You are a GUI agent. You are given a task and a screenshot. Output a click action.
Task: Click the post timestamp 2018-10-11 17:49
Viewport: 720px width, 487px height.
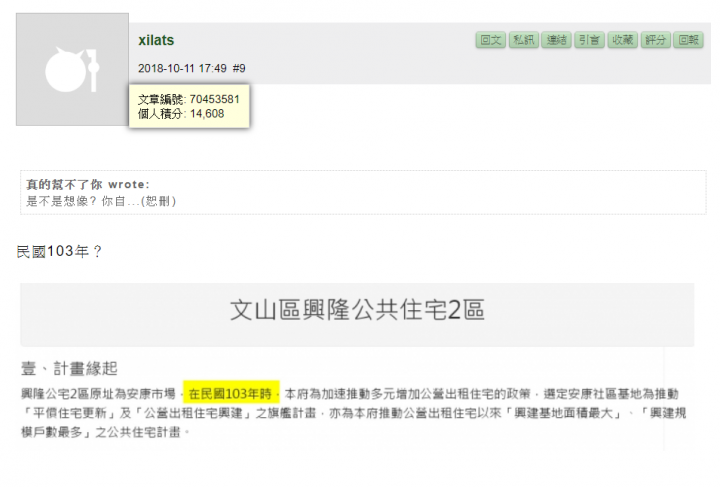tap(182, 68)
